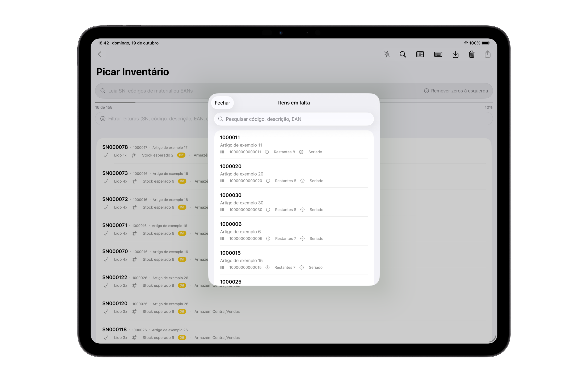Toggle Remover zeros à esquerda option
Screen dimensions: 588x382
(456, 91)
